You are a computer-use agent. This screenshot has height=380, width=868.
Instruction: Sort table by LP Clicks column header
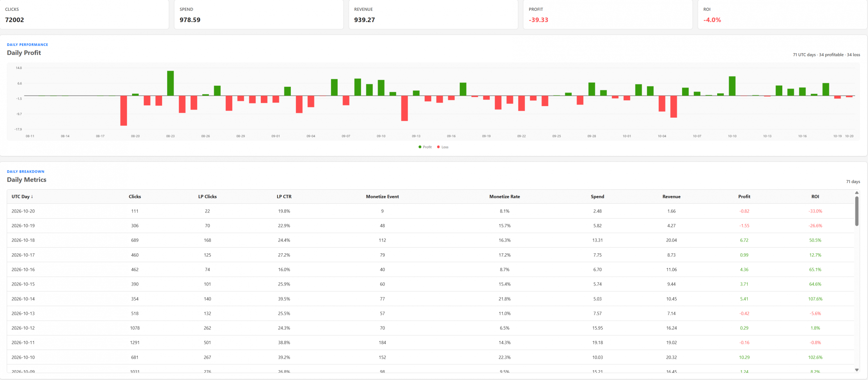pos(207,197)
